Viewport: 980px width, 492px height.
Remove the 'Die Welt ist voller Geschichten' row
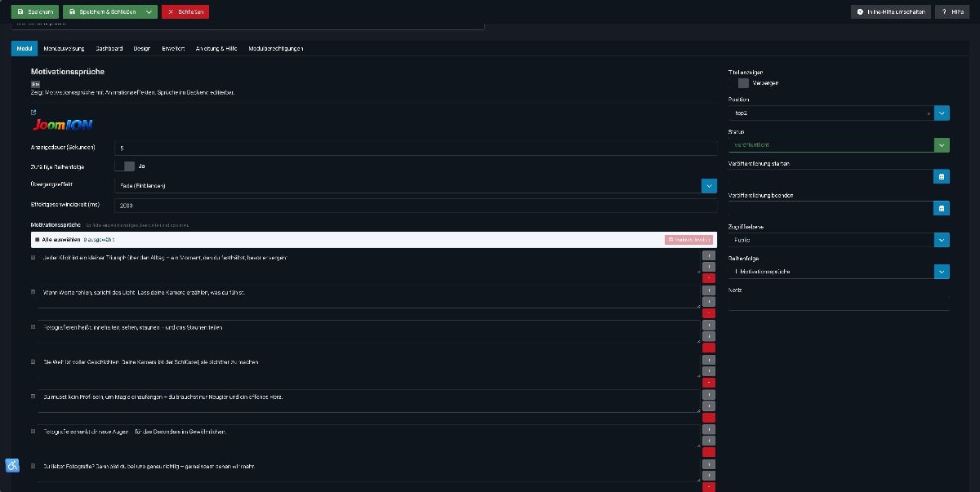(708, 382)
